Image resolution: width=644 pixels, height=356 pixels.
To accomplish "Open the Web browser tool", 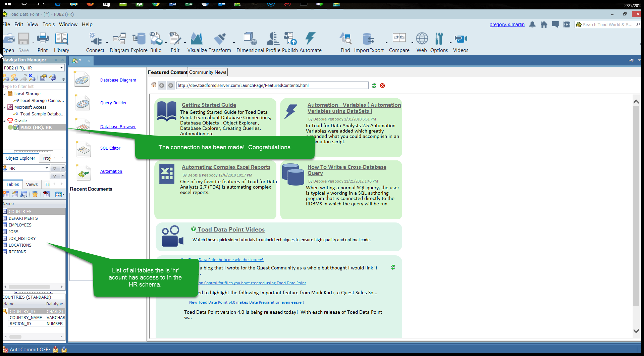I will point(422,43).
